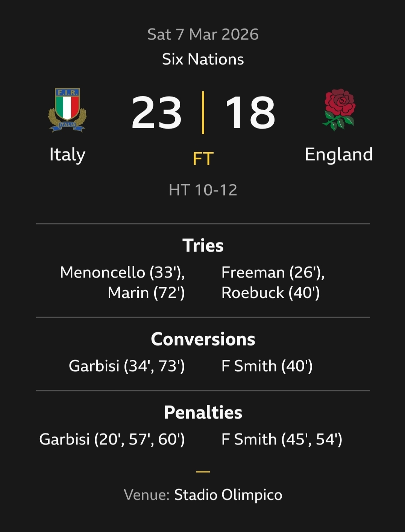Open the Stadio Olimpico venue text
The width and height of the screenshot is (405, 532).
228,495
